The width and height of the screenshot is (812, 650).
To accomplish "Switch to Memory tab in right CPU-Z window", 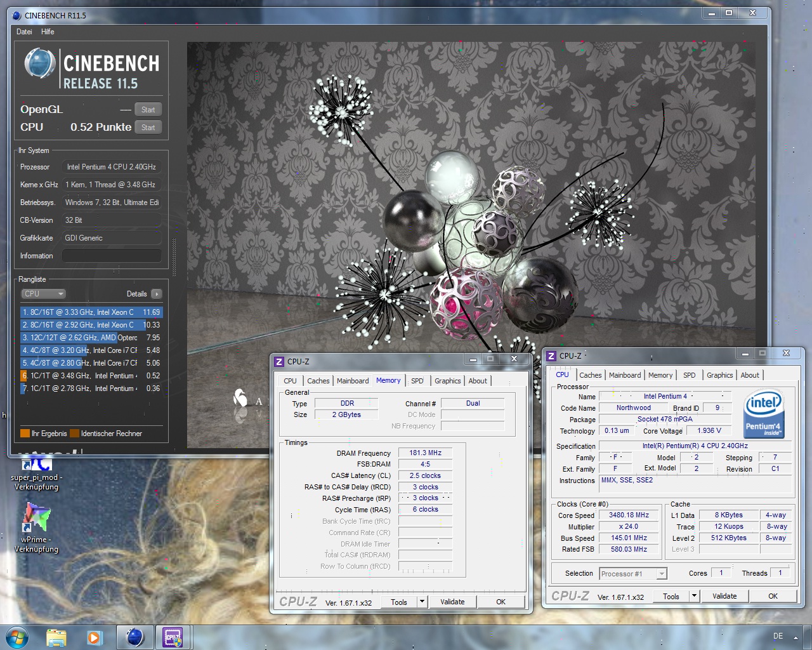I will [x=660, y=375].
